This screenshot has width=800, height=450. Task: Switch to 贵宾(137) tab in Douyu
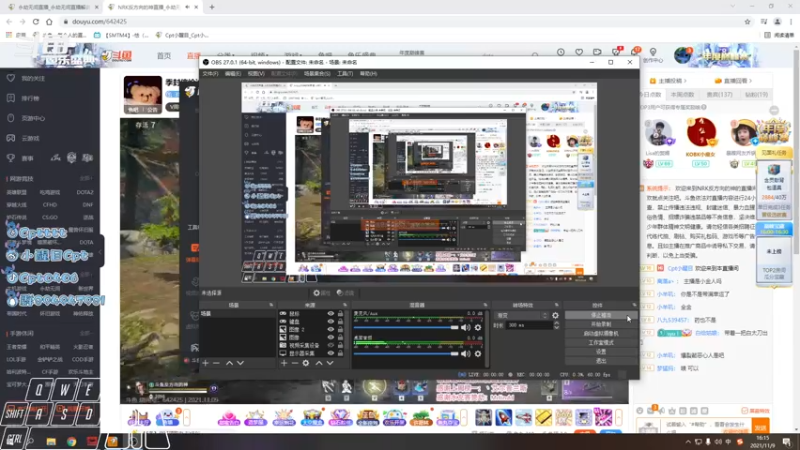(x=719, y=94)
